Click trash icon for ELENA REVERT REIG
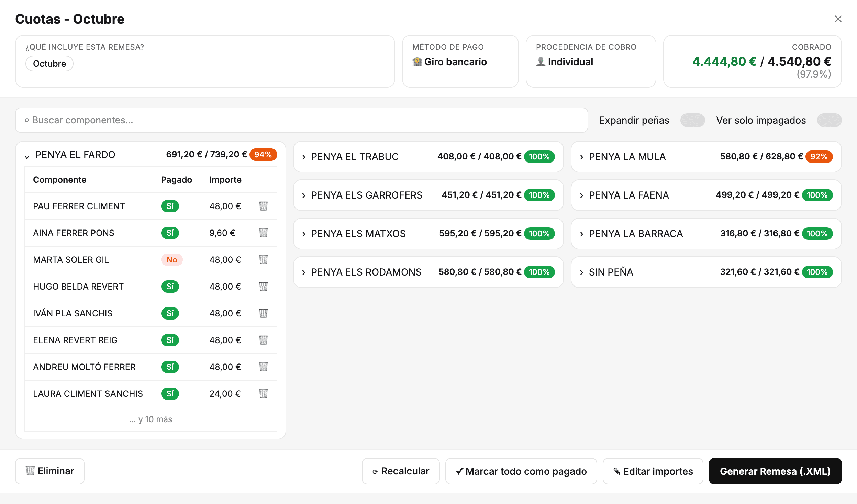857x504 pixels. 263,340
